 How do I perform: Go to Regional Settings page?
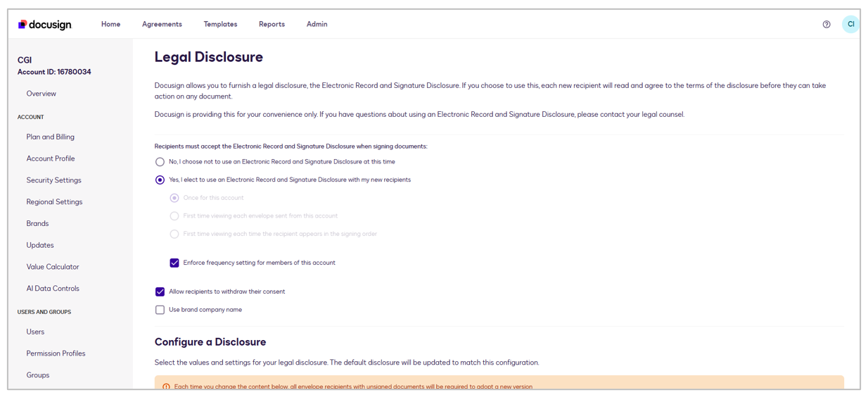point(54,202)
